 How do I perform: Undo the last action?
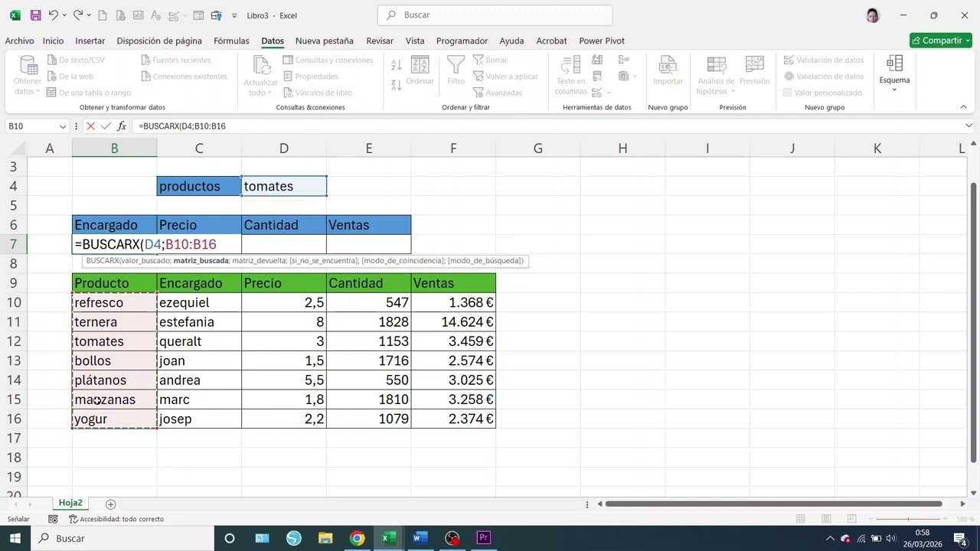53,15
